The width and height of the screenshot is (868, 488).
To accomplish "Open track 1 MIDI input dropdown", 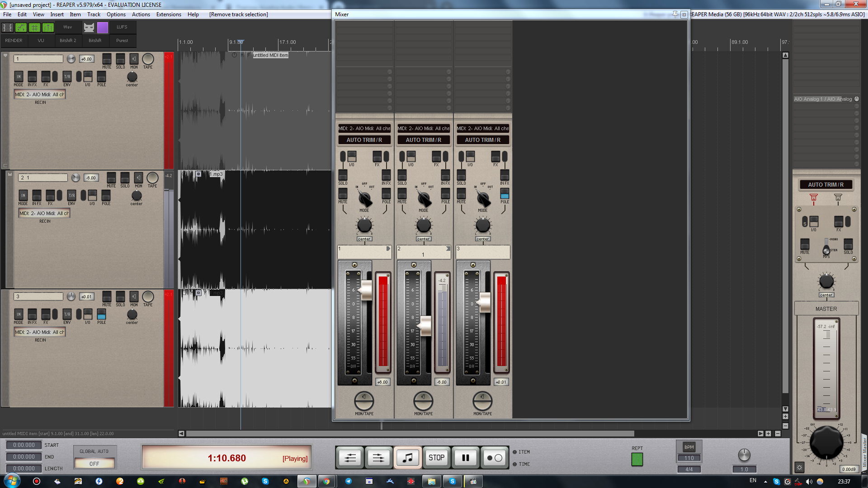I will (40, 94).
